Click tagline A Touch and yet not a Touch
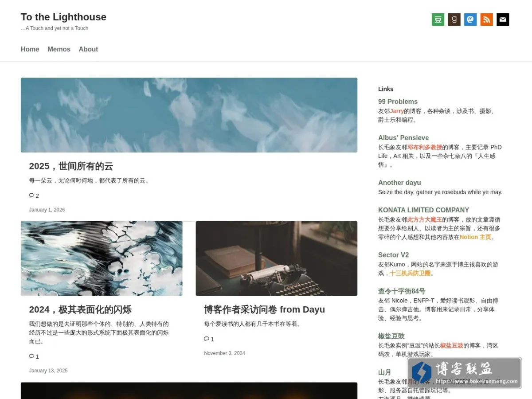 [x=55, y=28]
